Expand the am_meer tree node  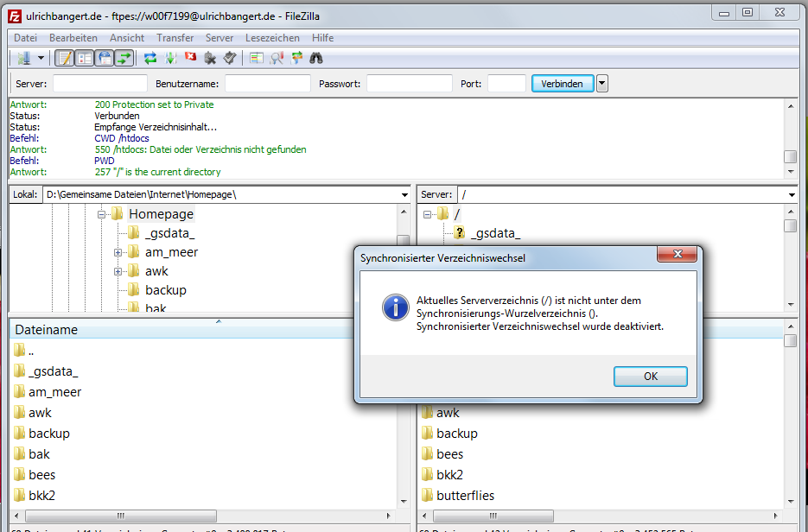[x=118, y=252]
